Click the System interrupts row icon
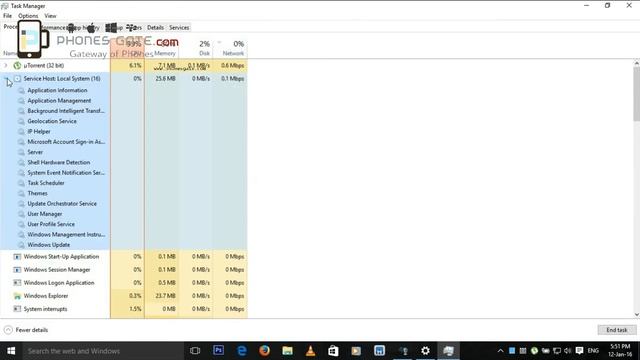Screen dimensions: 640x360 pyautogui.click(x=17, y=309)
